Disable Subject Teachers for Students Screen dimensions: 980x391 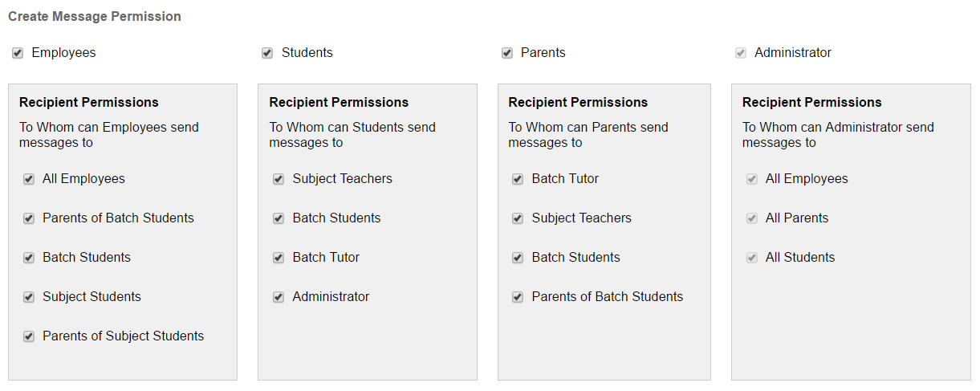pos(279,179)
